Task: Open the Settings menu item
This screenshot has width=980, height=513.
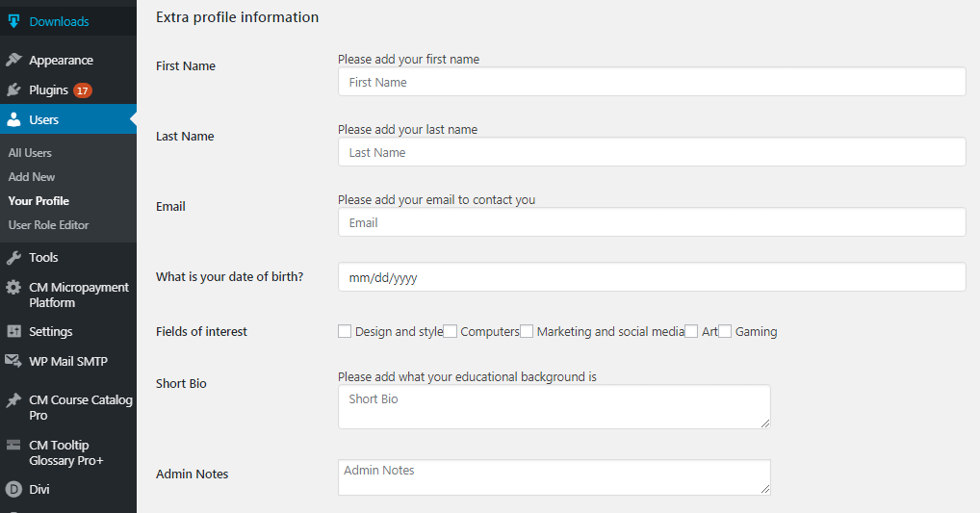Action: [x=50, y=331]
